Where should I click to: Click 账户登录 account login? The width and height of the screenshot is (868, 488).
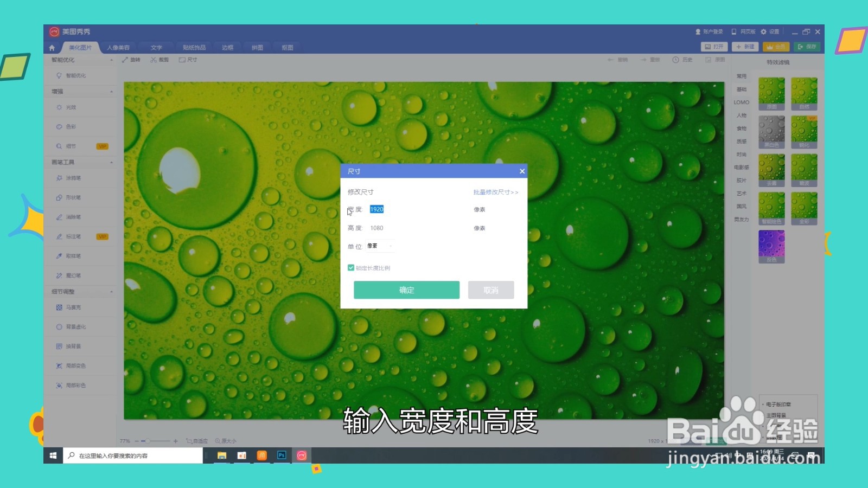[x=709, y=32]
